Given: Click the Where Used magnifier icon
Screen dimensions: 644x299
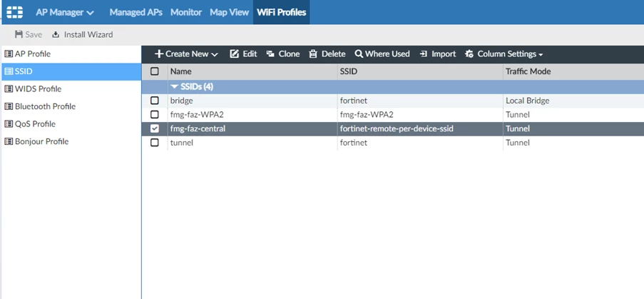Looking at the screenshot, I should click(359, 54).
